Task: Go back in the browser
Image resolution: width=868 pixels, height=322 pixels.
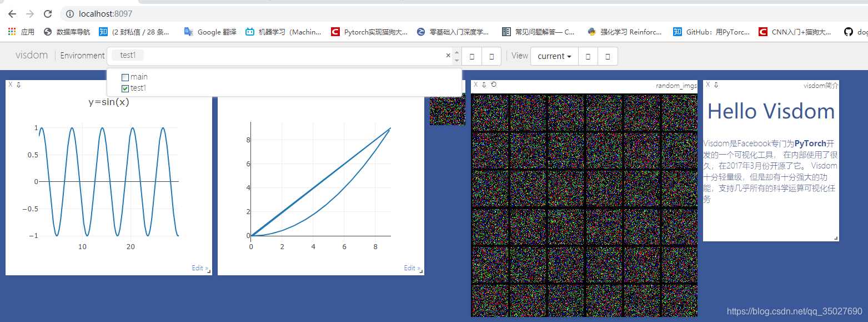Action: tap(12, 14)
